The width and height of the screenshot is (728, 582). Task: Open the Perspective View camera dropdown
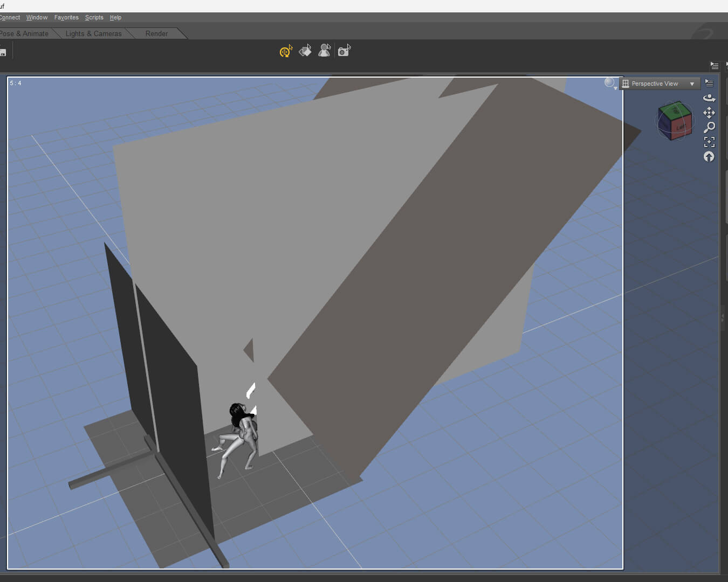(x=660, y=84)
